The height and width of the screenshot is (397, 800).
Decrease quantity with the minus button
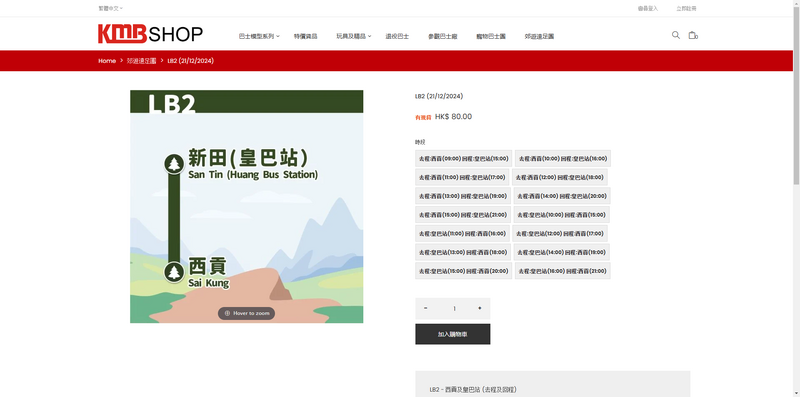pos(426,308)
